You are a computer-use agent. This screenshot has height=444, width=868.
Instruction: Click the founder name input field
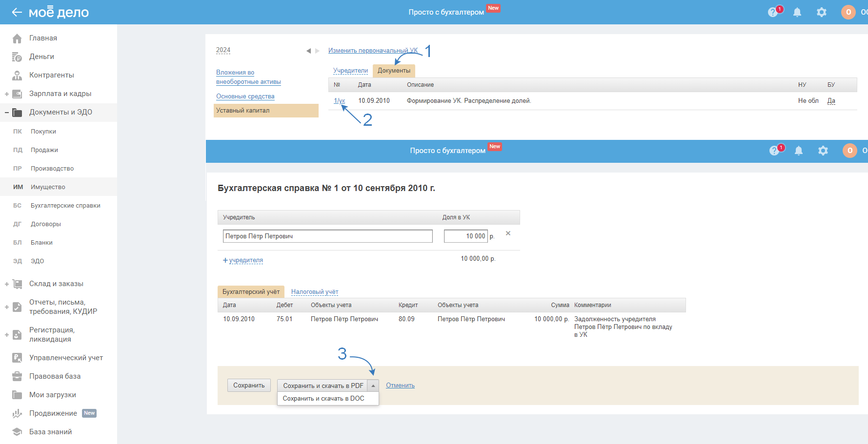[328, 236]
